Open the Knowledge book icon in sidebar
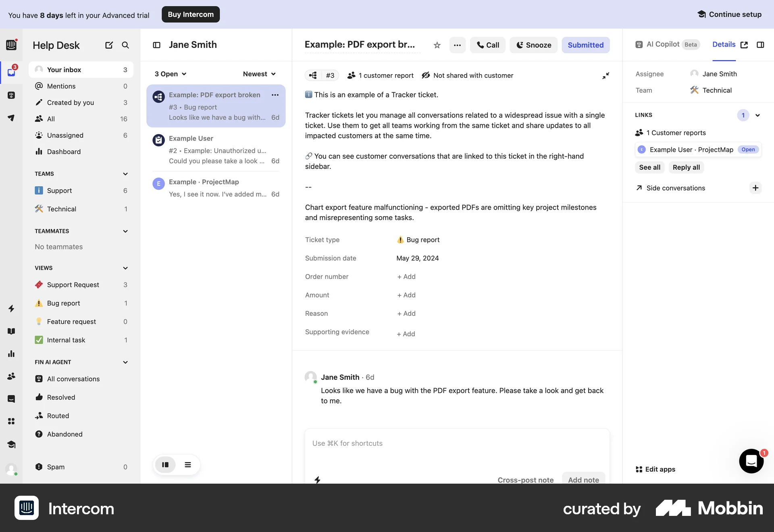 (x=12, y=331)
